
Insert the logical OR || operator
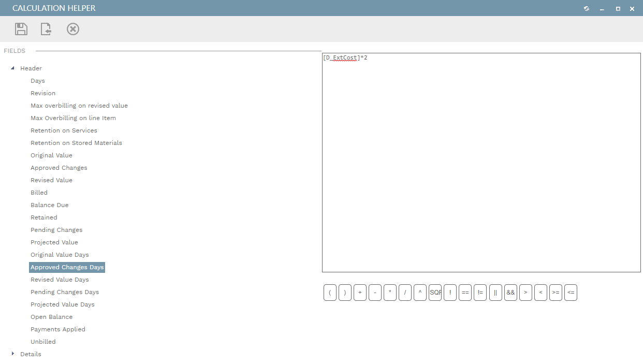[495, 293]
